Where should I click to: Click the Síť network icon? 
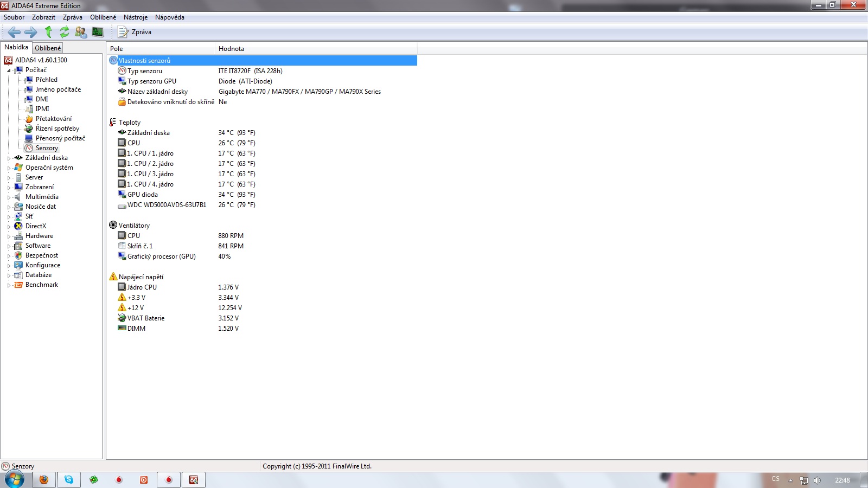[18, 216]
